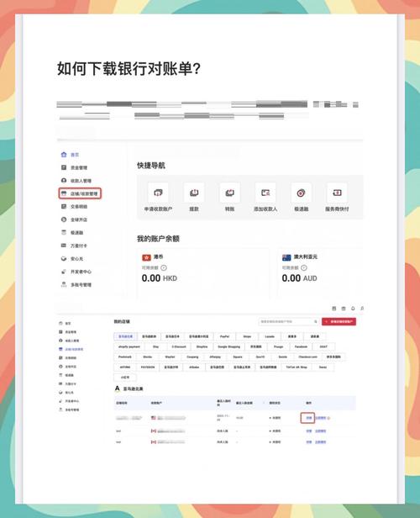Select the Coupang store tab
Image resolution: width=420 pixels, height=518 pixels.
point(192,357)
